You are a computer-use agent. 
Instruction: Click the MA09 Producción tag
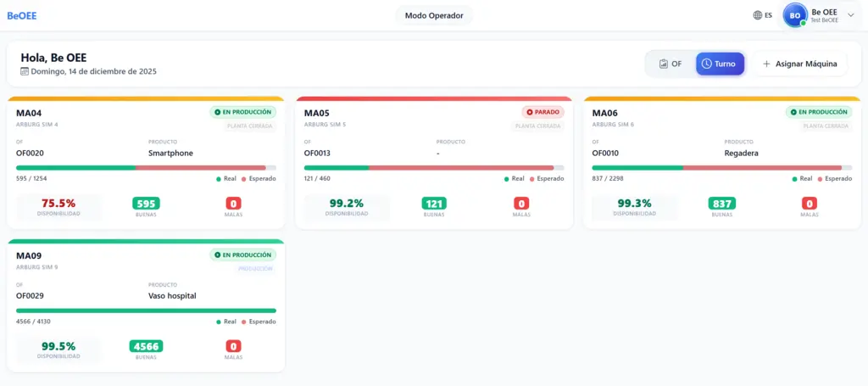point(255,269)
